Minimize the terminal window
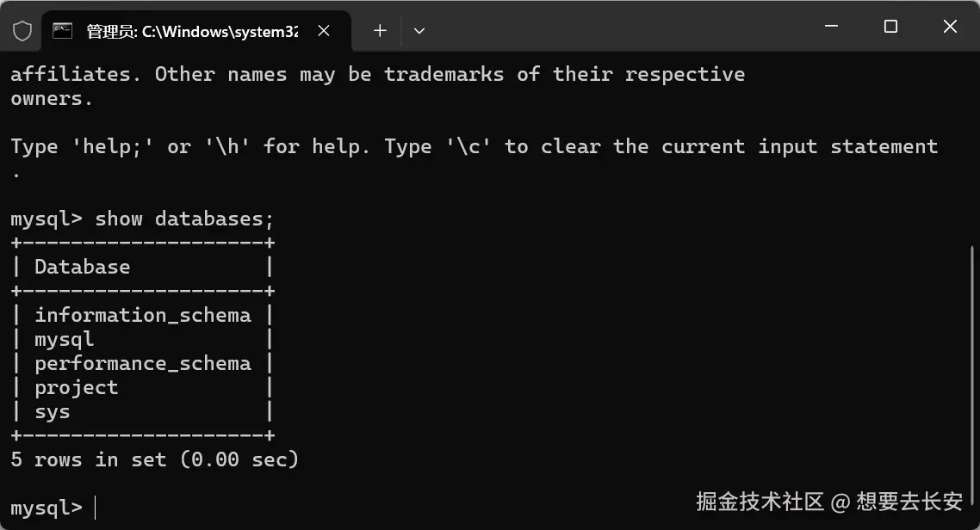Viewport: 980px width, 530px height. tap(831, 26)
